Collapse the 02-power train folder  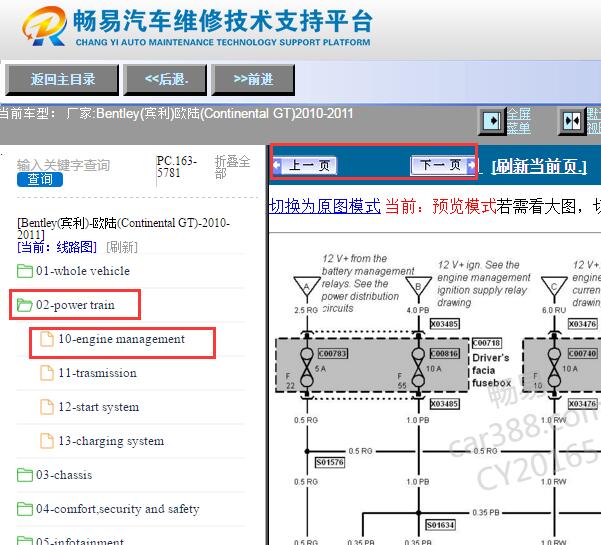(x=75, y=305)
